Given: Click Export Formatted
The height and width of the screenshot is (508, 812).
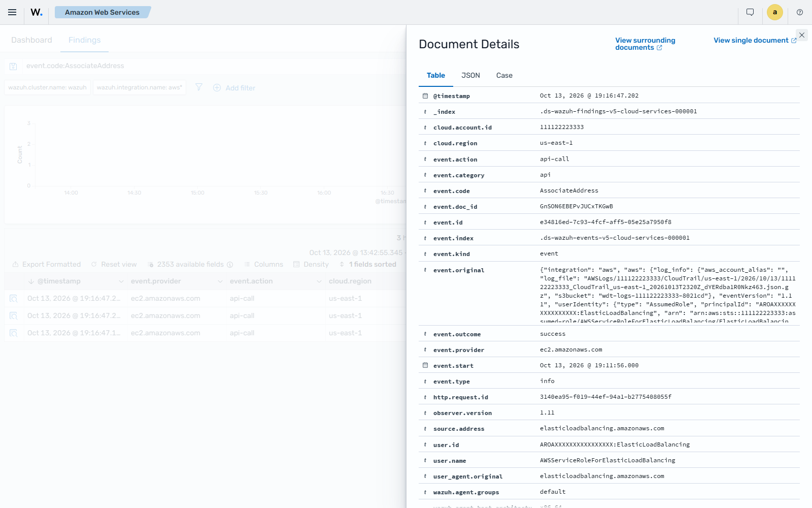Looking at the screenshot, I should [x=47, y=264].
